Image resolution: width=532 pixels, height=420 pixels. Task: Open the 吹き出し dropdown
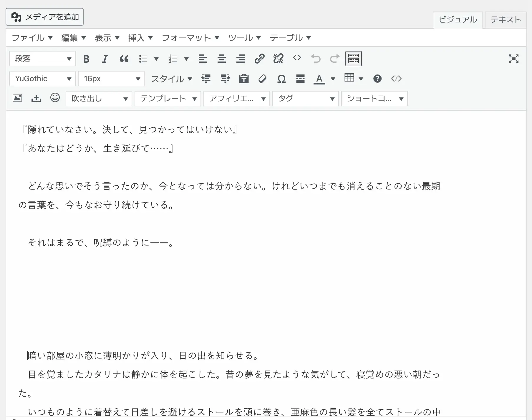[99, 99]
